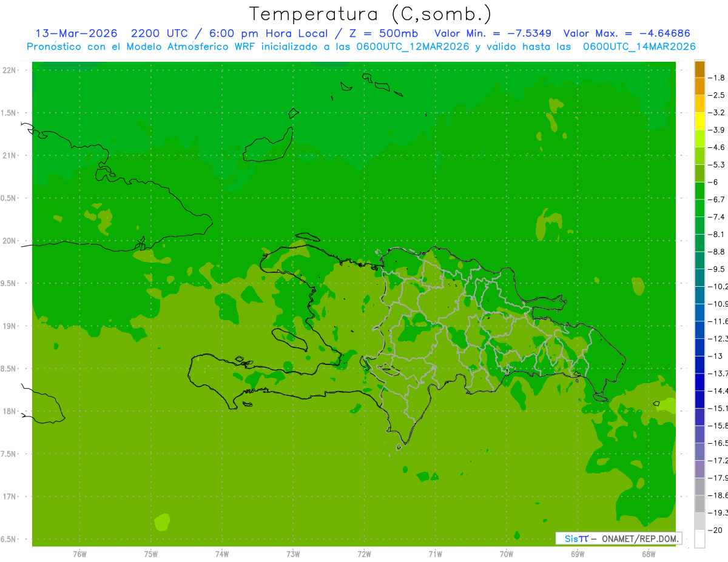Click the lime swatch between -3.9 and -4.6

(x=699, y=139)
